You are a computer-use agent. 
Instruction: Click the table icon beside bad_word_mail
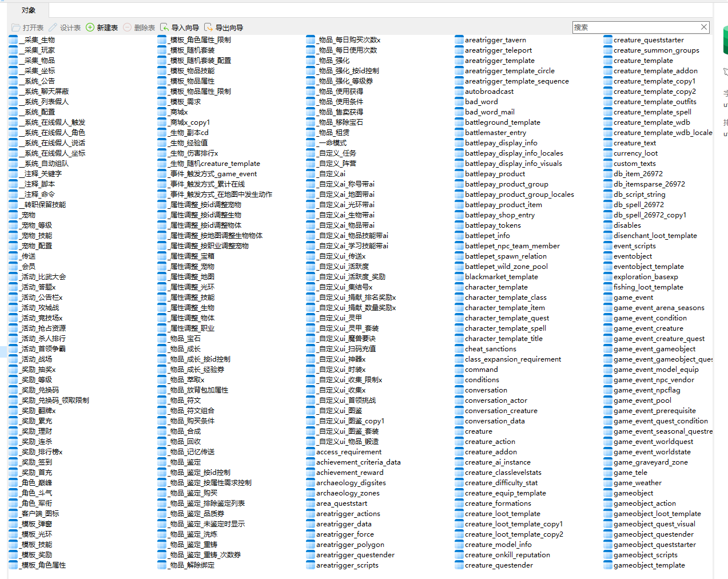point(459,112)
